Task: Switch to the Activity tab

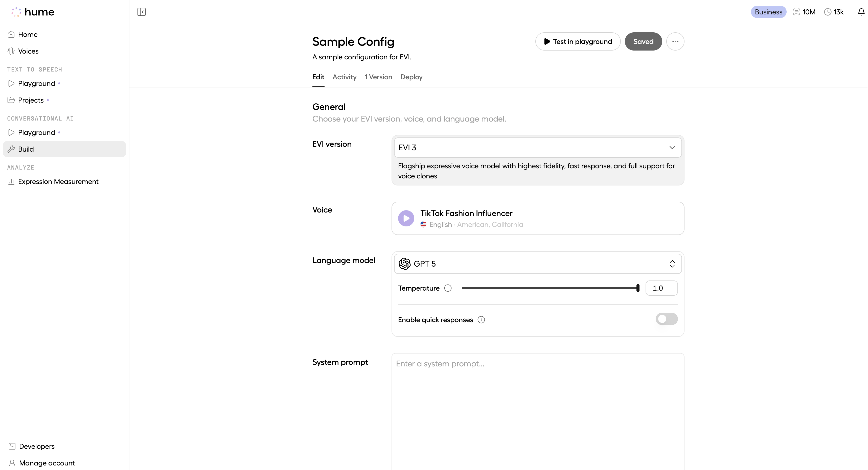Action: pyautogui.click(x=344, y=77)
